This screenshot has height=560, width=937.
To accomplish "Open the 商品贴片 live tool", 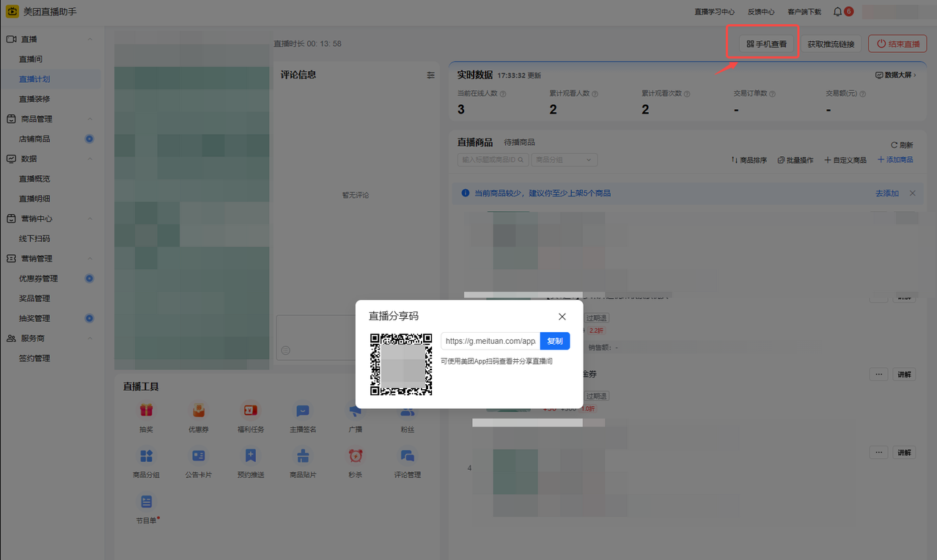I will 303,456.
